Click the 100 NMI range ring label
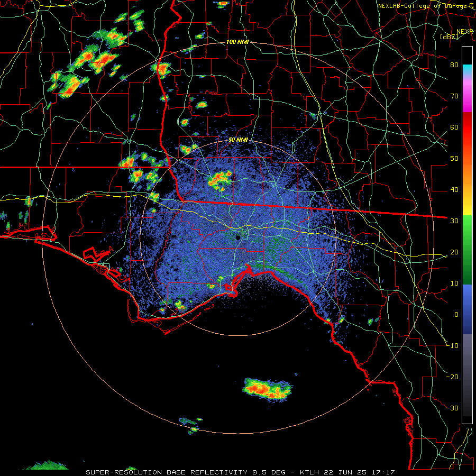476x476 pixels. pyautogui.click(x=237, y=42)
